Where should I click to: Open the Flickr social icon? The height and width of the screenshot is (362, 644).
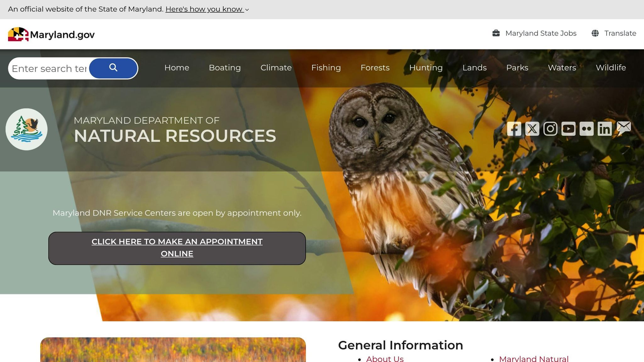coord(586,129)
